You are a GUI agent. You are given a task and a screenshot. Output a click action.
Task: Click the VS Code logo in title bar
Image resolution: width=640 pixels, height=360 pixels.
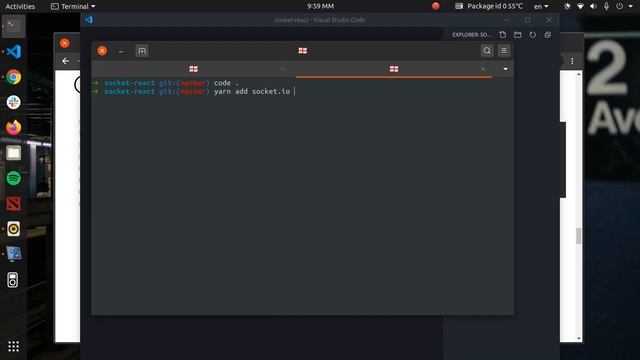click(89, 20)
